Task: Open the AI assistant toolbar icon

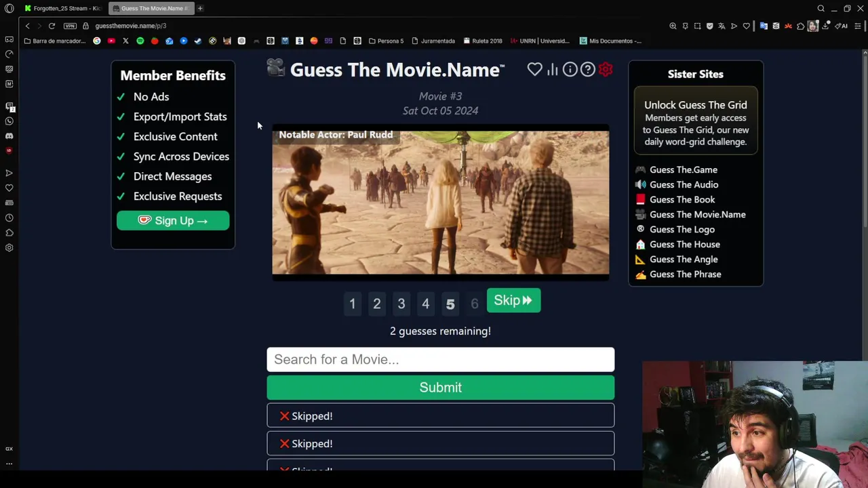Action: pyautogui.click(x=841, y=26)
